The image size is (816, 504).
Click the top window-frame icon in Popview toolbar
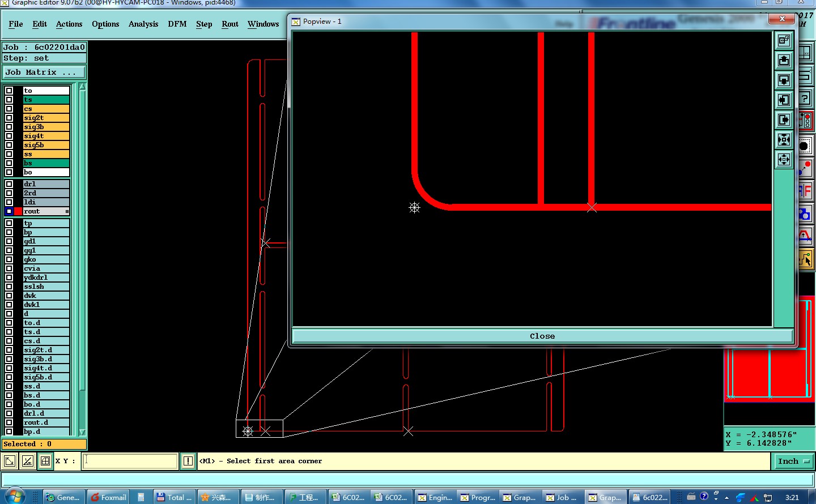pyautogui.click(x=784, y=40)
